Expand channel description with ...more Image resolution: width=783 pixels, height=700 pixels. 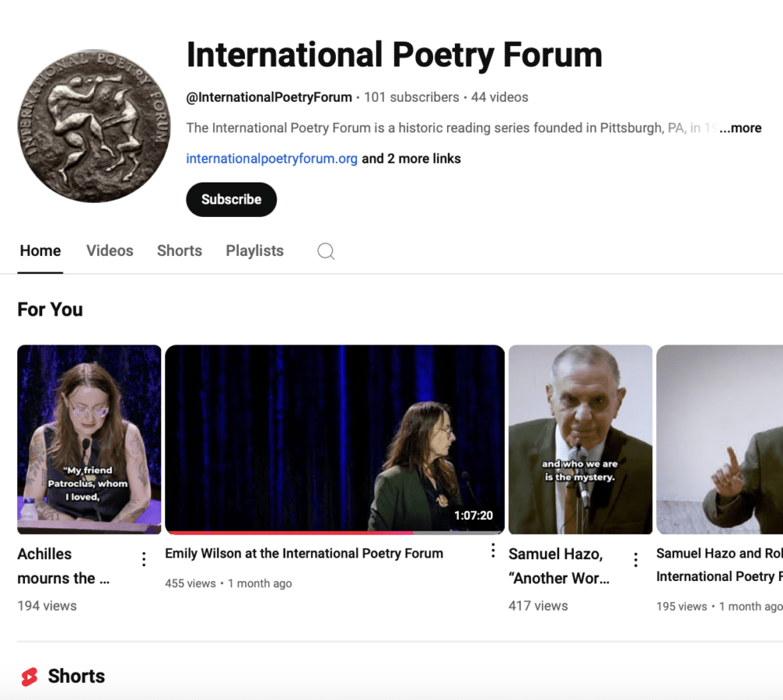click(x=741, y=128)
